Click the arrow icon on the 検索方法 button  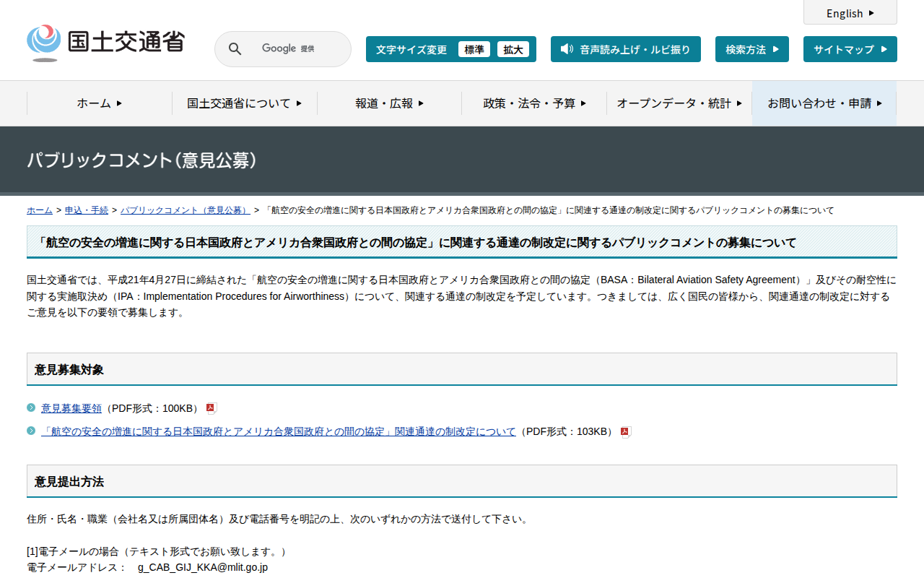pos(775,49)
